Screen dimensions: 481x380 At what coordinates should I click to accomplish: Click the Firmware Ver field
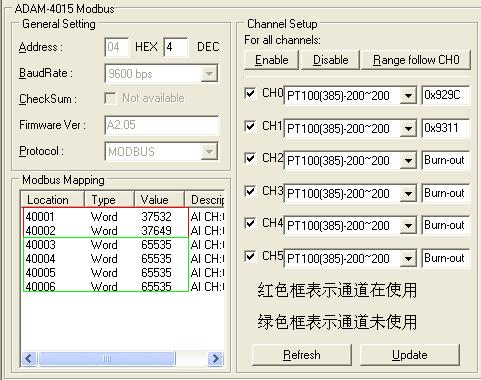162,125
